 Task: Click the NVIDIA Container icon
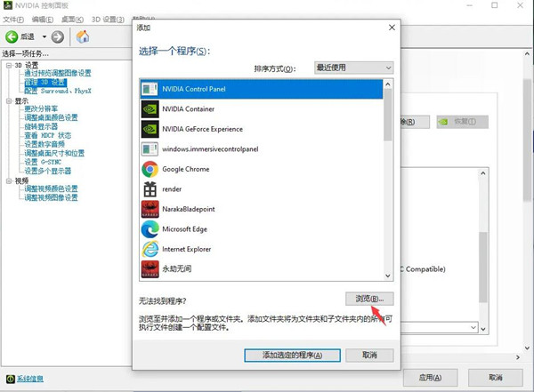150,109
